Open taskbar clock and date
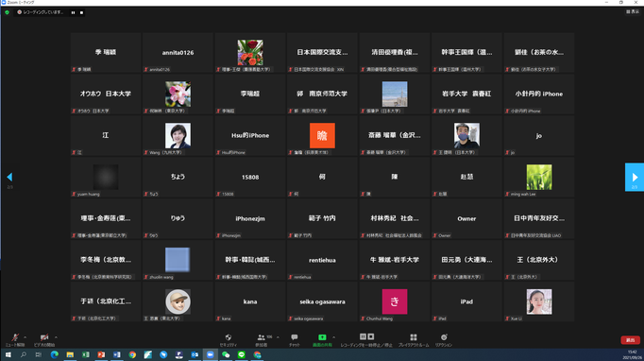Viewport: 644px width, 361px height. click(632, 354)
